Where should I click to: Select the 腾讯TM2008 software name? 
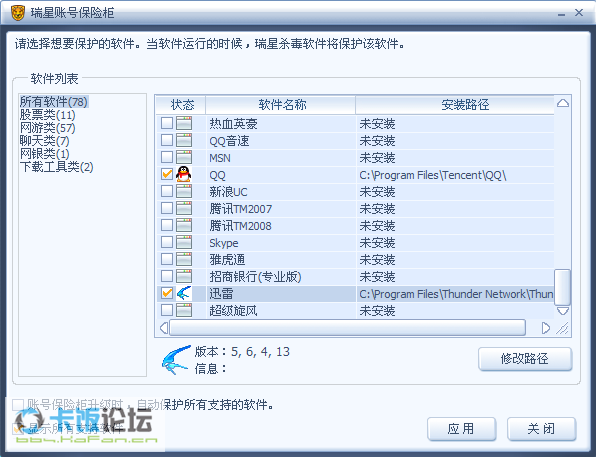pyautogui.click(x=240, y=226)
